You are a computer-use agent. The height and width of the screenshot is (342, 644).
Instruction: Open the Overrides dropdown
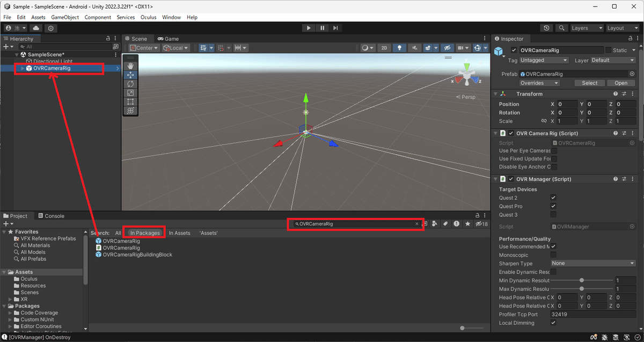coord(539,83)
